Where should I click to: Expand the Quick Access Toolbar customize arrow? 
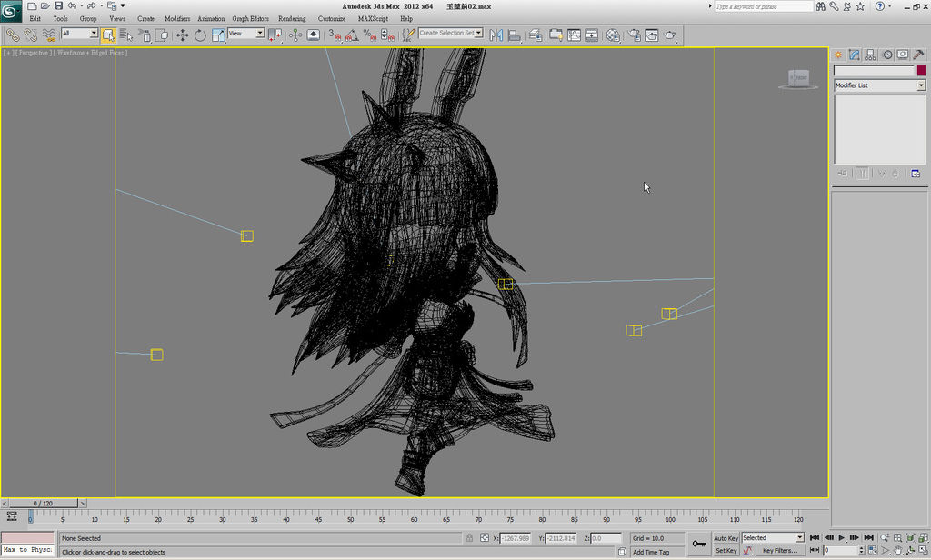pyautogui.click(x=123, y=6)
